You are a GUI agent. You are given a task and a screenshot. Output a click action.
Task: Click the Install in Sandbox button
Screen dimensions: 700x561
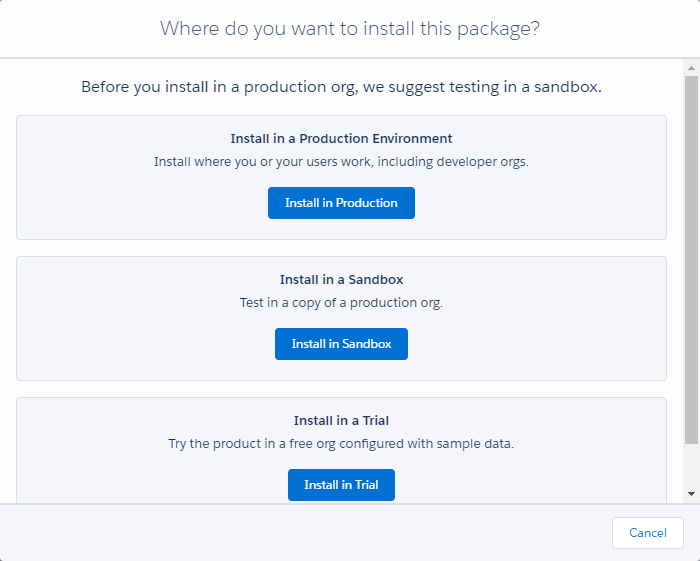(341, 344)
